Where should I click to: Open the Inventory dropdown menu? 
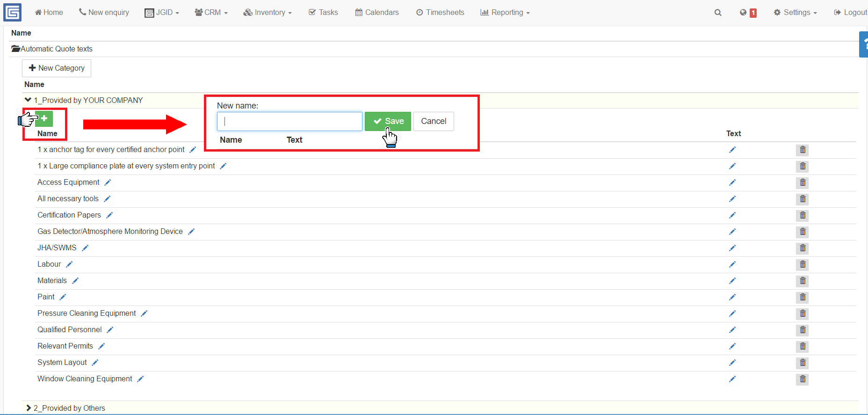(x=268, y=13)
